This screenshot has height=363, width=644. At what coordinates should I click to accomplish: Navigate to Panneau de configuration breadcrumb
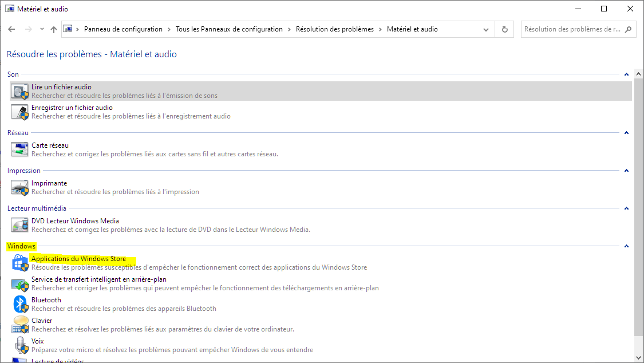point(123,29)
